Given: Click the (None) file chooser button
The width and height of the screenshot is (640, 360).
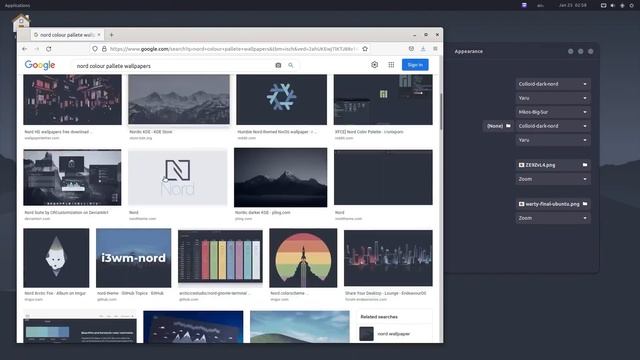Looking at the screenshot, I should tap(498, 126).
